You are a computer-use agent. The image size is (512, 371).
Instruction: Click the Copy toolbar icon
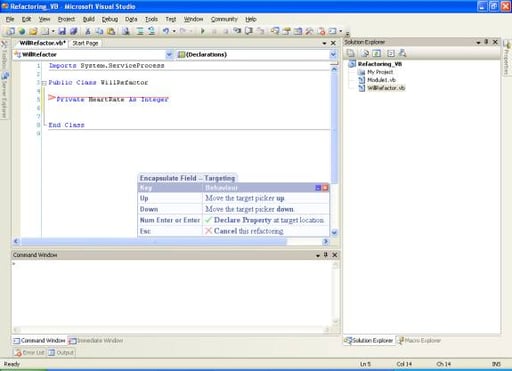99,31
